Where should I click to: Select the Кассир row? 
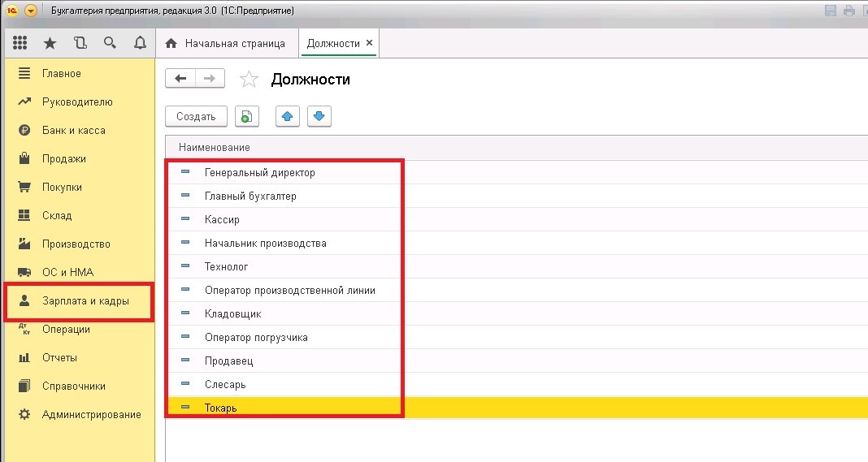[516, 220]
